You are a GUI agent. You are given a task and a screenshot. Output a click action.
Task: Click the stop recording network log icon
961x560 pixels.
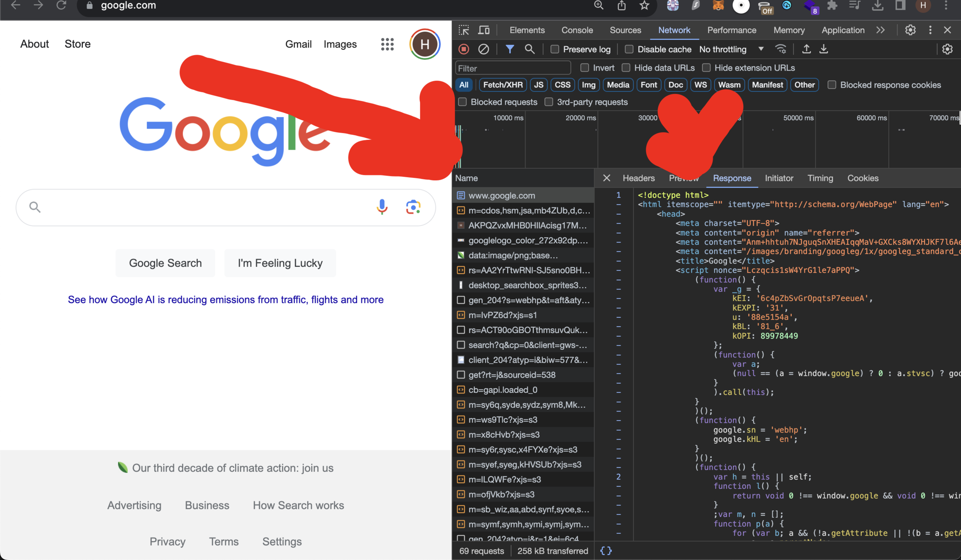(464, 49)
